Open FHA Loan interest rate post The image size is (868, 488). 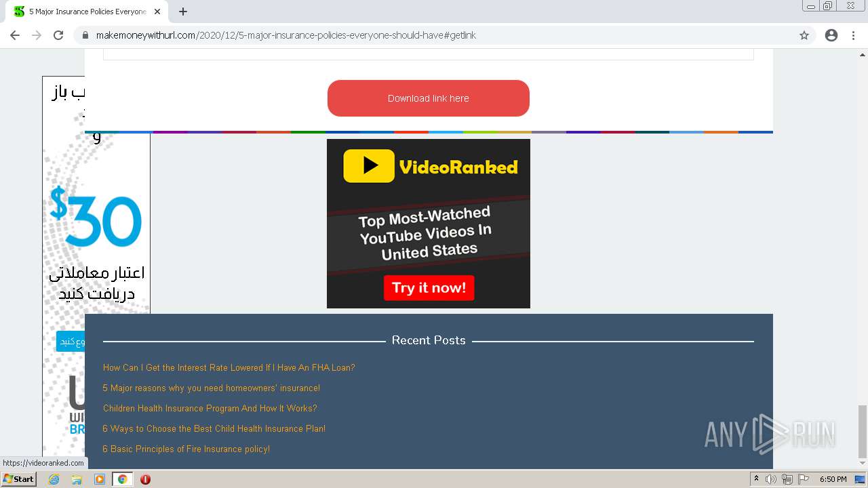[229, 367]
